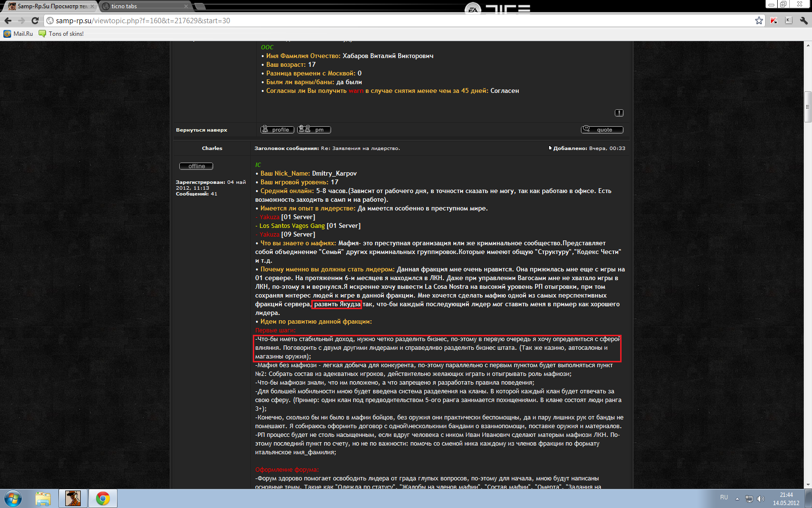
Task: Click the scrollbar down arrow
Action: pyautogui.click(x=808, y=484)
